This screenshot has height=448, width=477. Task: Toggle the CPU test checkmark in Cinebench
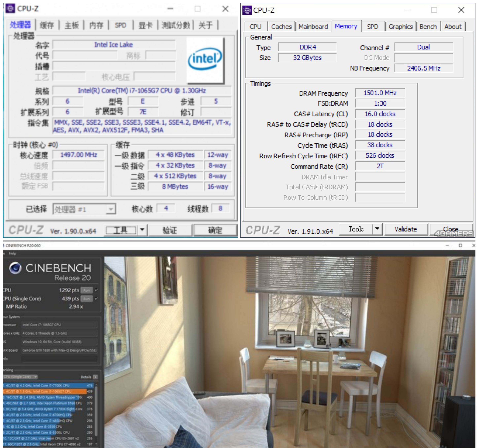(x=96, y=290)
